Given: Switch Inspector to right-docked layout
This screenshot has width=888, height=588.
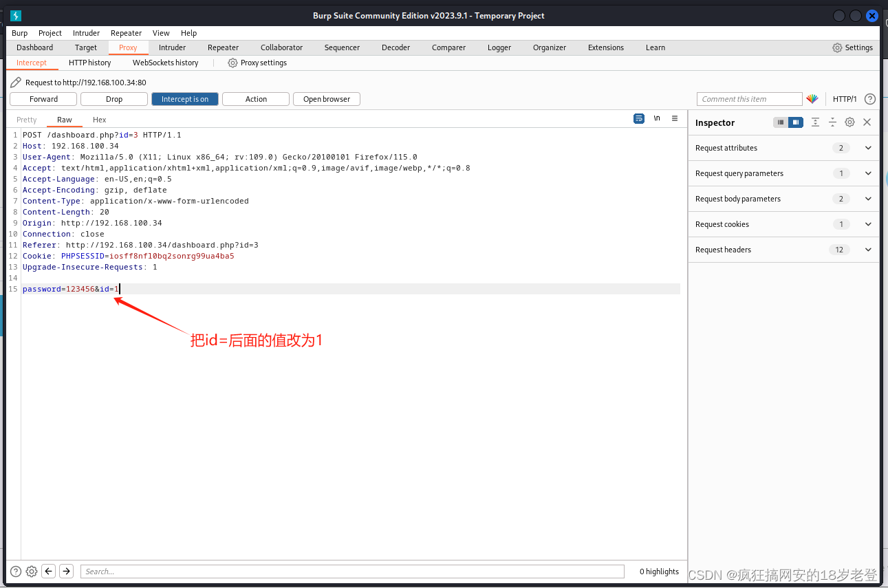Looking at the screenshot, I should coord(796,122).
